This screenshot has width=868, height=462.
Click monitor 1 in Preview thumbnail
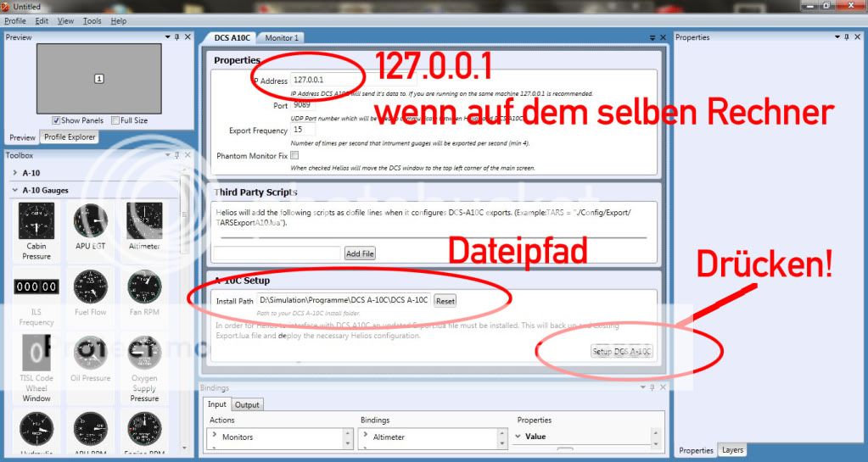pyautogui.click(x=99, y=79)
